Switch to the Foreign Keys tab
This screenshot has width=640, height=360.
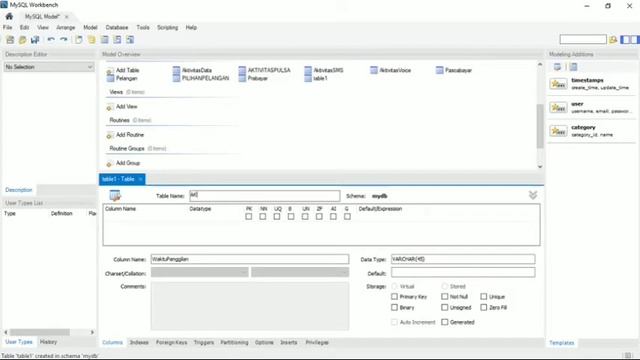171,342
